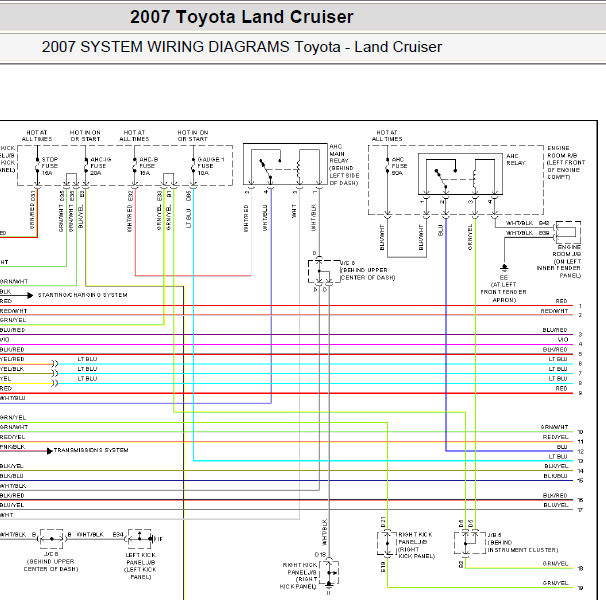Click the RIGHT KICK PANEL J/B label near D18

pyautogui.click(x=300, y=576)
